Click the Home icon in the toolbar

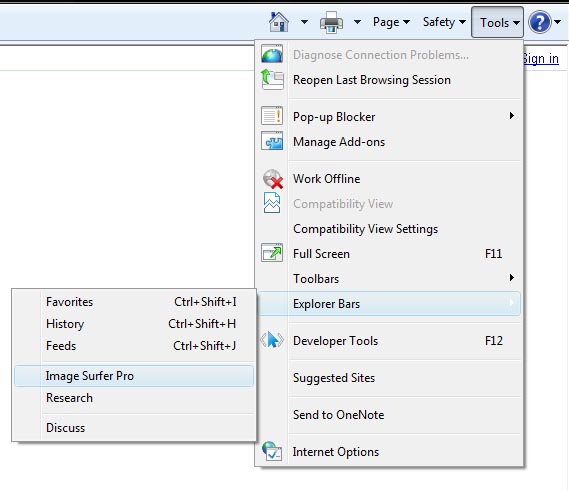point(279,22)
